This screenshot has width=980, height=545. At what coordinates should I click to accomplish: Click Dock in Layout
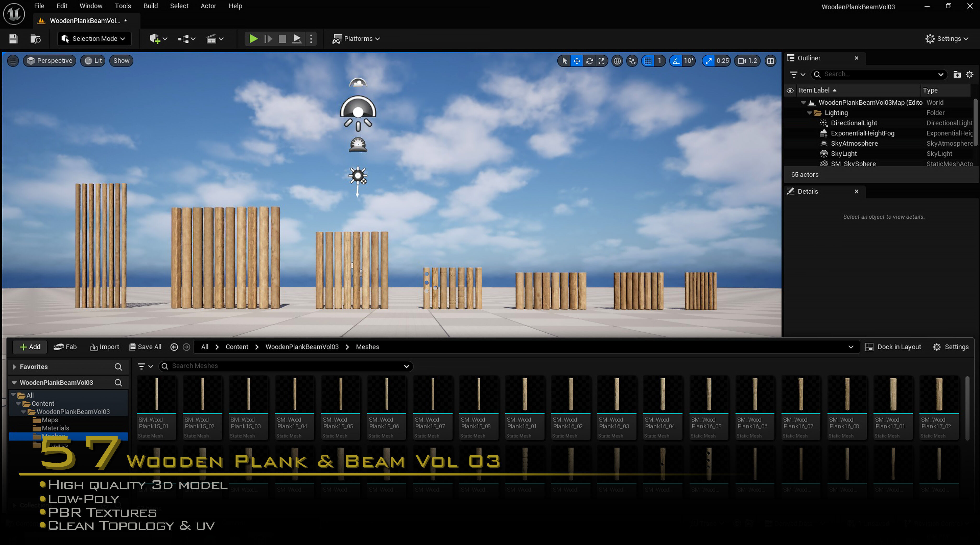pos(893,347)
